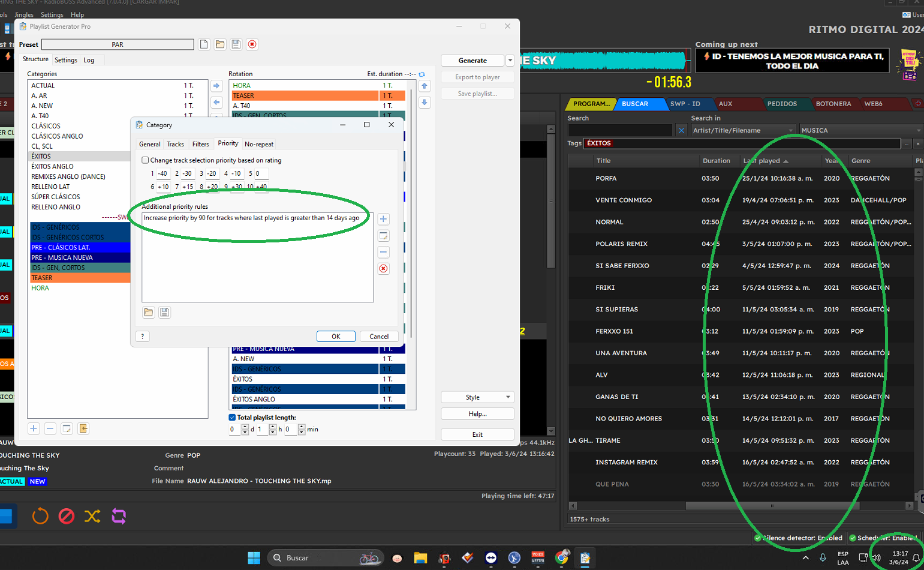This screenshot has height=570, width=924.
Task: Move rotation item down with the down arrow
Action: (425, 103)
